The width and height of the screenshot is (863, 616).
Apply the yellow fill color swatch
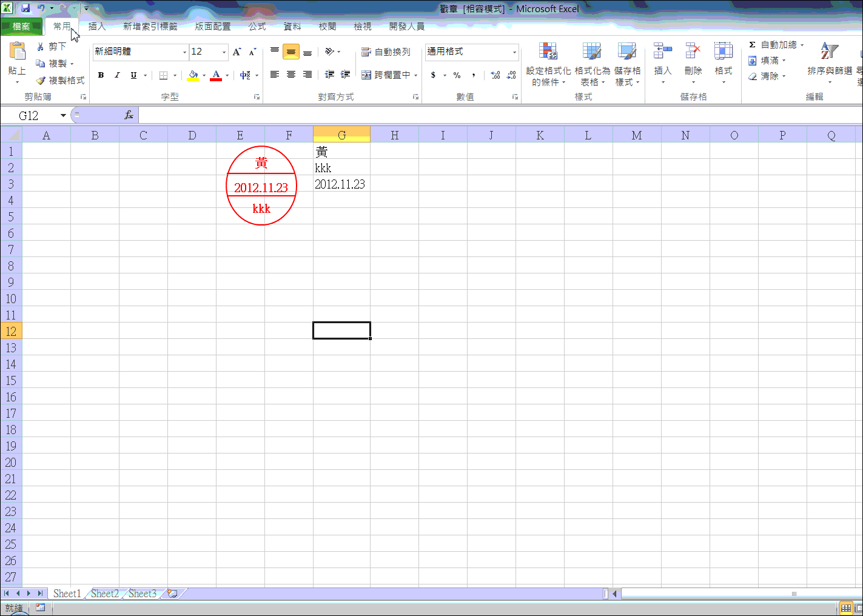[193, 75]
